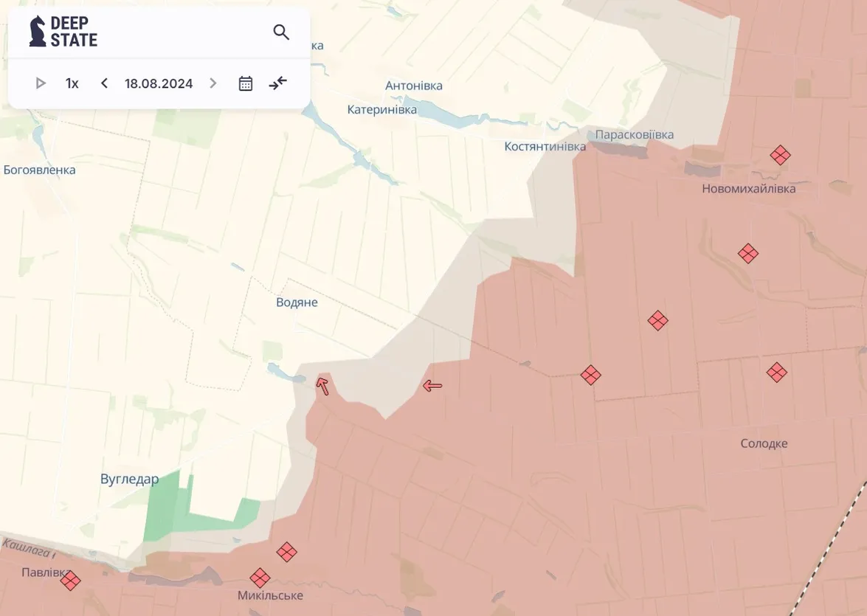Advance to the next date

pyautogui.click(x=213, y=83)
